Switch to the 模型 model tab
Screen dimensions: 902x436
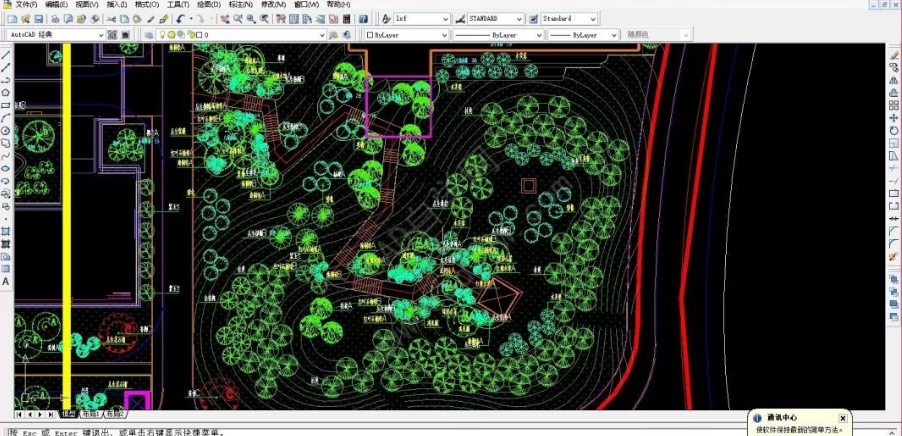68,414
